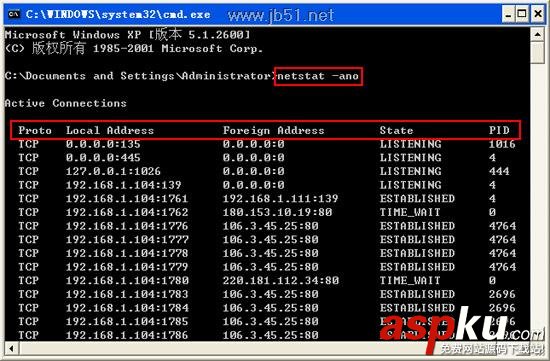Click the 1985-2001 Microsoft Corp. copyright line

coord(134,48)
